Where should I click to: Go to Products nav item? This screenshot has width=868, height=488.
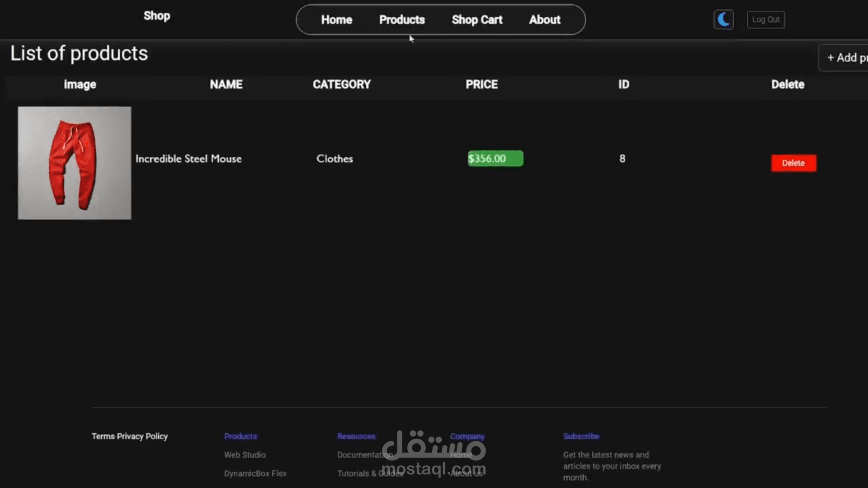(402, 20)
